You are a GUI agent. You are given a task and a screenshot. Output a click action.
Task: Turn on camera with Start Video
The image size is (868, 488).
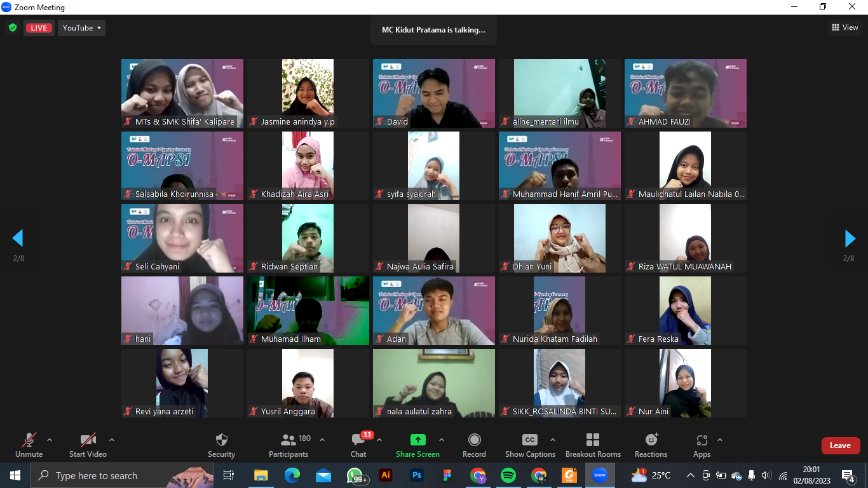88,440
